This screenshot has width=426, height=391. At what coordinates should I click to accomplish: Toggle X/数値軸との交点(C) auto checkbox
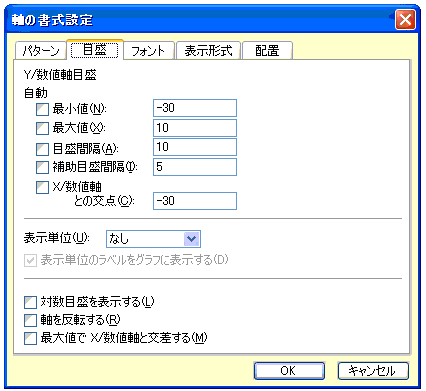(42, 187)
